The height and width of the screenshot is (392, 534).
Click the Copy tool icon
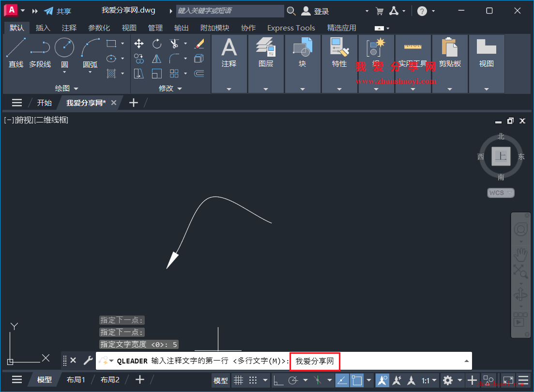tap(138, 59)
